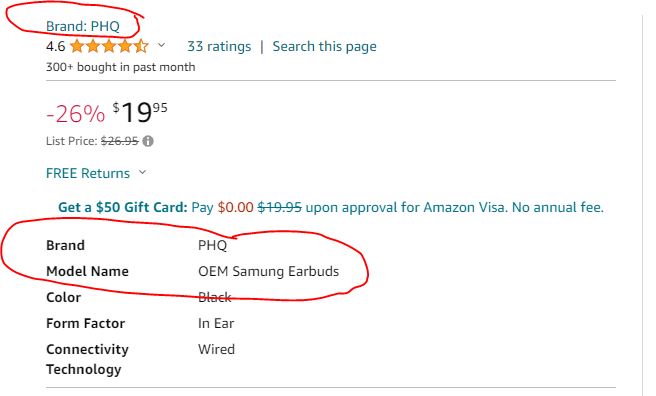Viewport: 656px width, 396px height.
Task: Click the 4.6 rating number
Action: click(x=56, y=46)
